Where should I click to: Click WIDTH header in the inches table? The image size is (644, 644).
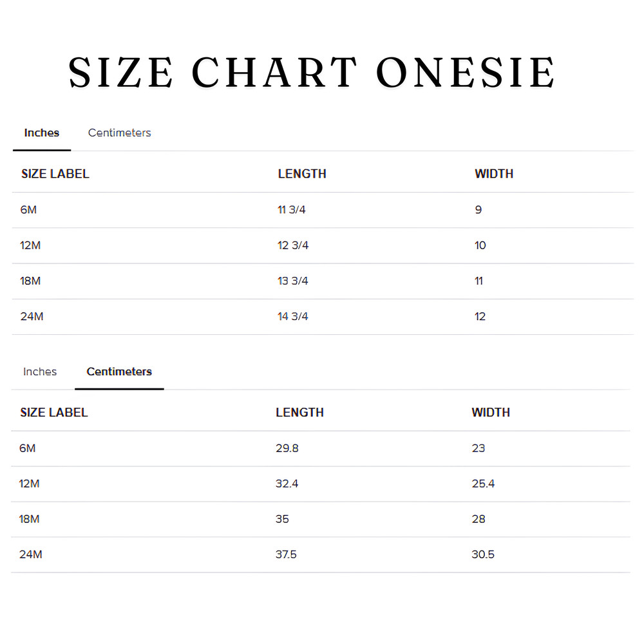point(494,174)
